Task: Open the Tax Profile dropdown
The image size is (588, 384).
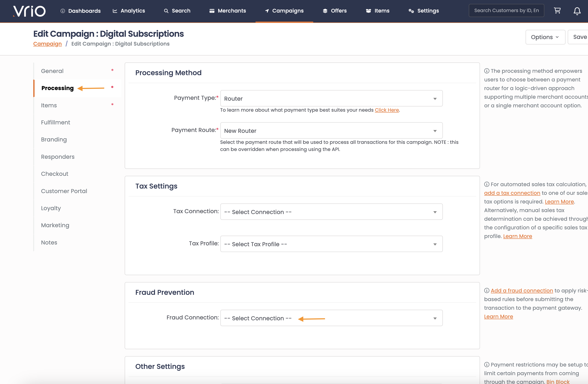Action: click(x=331, y=244)
